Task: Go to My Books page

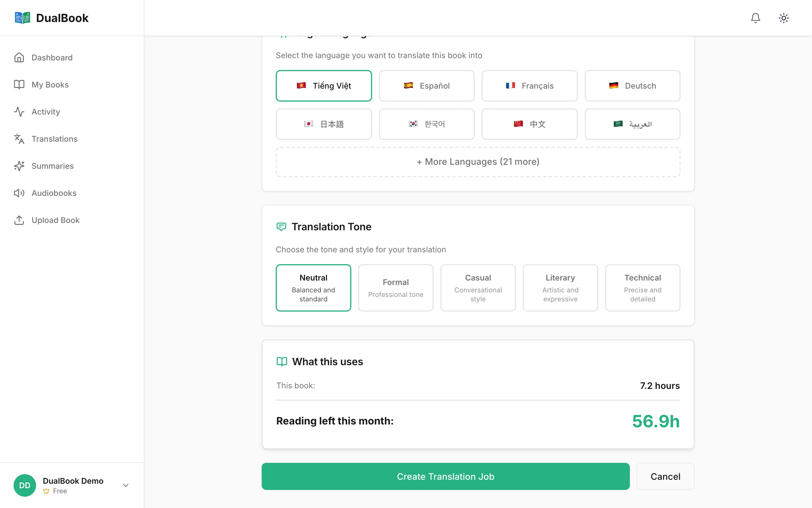Action: pyautogui.click(x=72, y=85)
